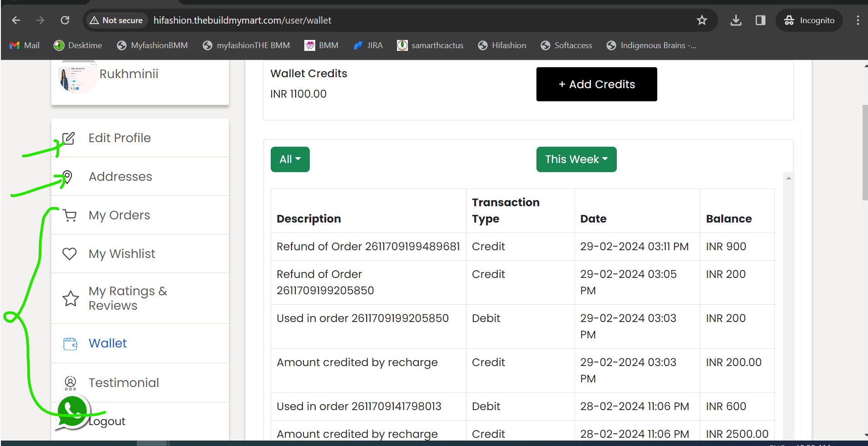The image size is (868, 446).
Task: Open the Hifashion bookmark
Action: [x=502, y=45]
